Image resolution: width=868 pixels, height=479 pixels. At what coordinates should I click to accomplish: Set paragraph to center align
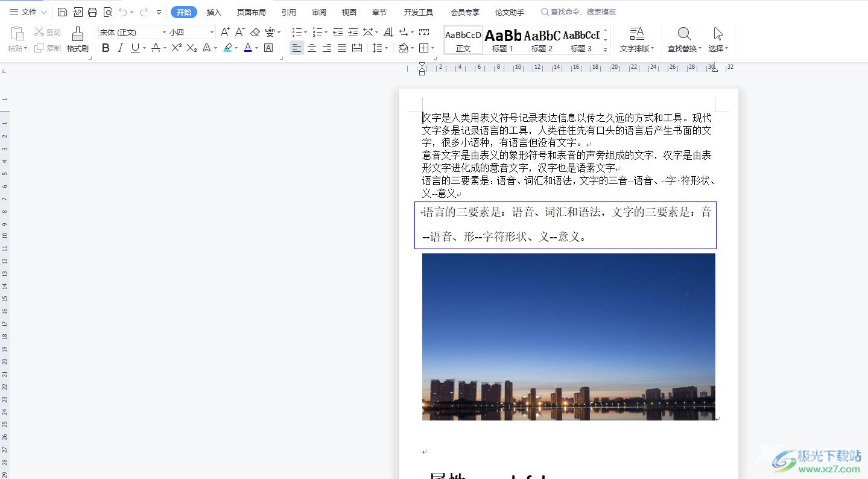[312, 48]
